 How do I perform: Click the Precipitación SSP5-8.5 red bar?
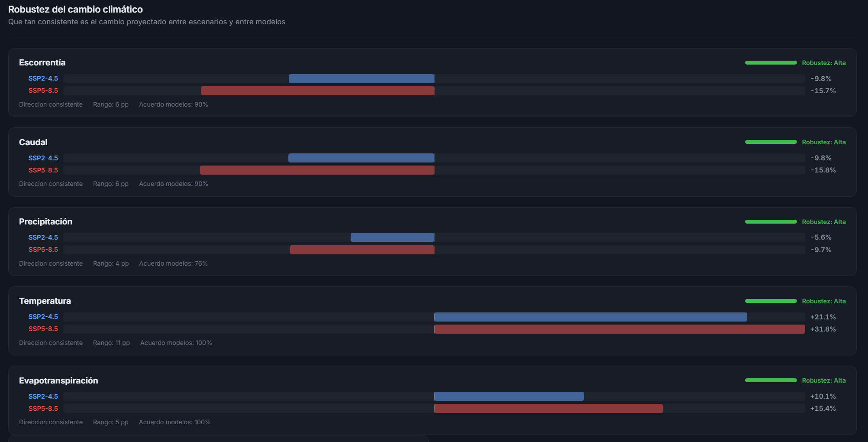coord(362,250)
